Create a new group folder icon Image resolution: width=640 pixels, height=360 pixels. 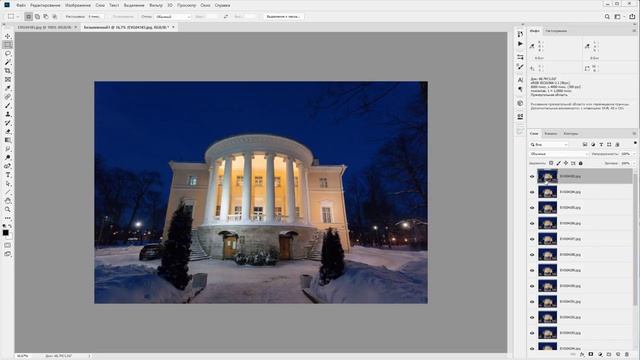click(x=609, y=354)
